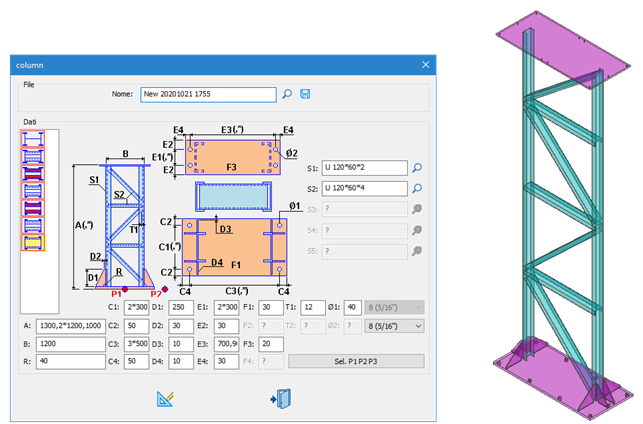This screenshot has width=643, height=424.
Task: Click the blue save floppy disk icon
Action: 305,94
